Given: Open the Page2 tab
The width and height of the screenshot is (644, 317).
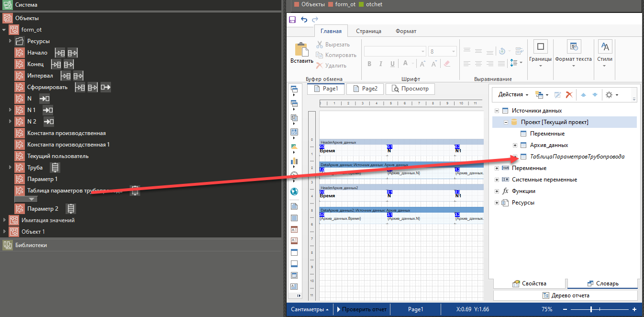Looking at the screenshot, I should click(x=365, y=89).
